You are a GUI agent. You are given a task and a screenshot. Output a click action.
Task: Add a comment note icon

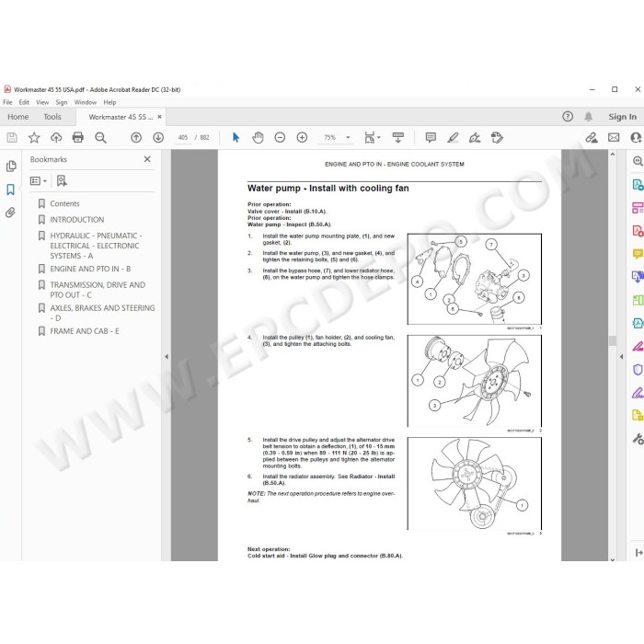(x=431, y=138)
